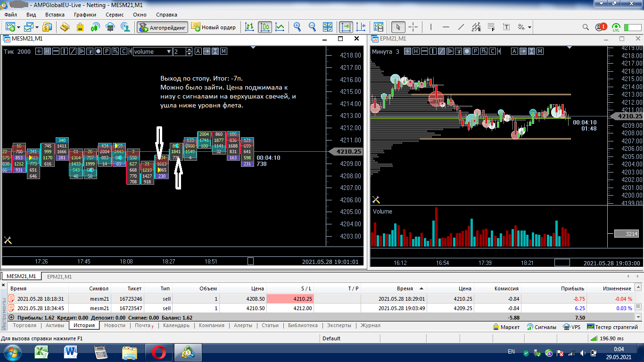
Task: Toggle the M button on EPM21 chart
Action: 540,51
